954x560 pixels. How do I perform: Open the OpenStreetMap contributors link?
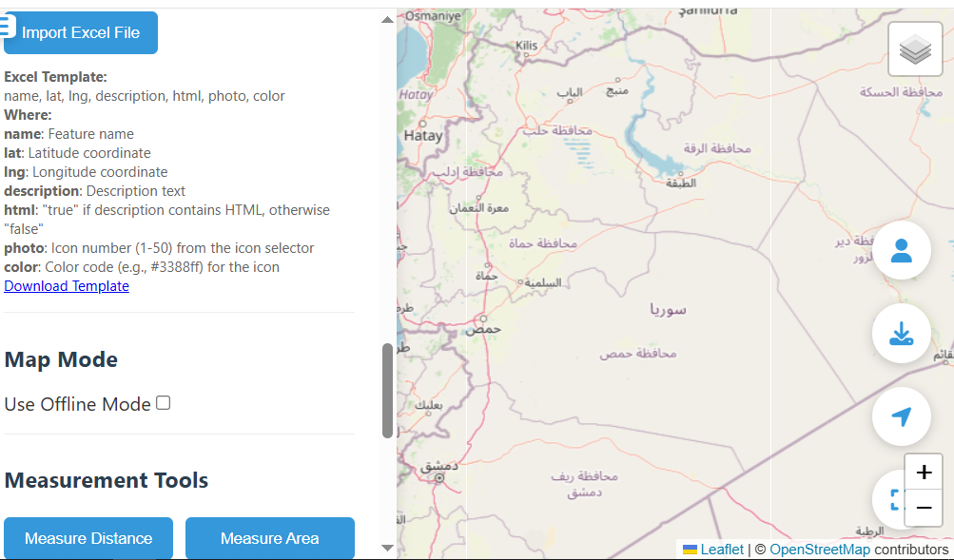819,550
